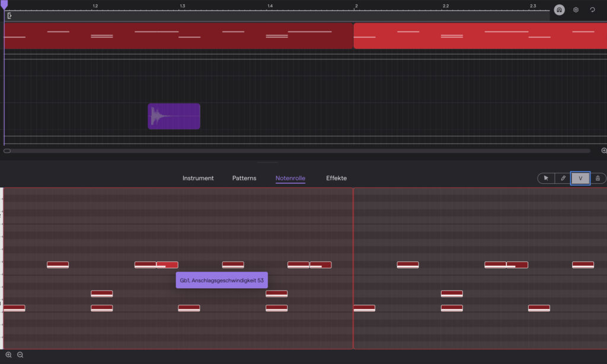The height and width of the screenshot is (364, 607).
Task: Select the pencil draw tool
Action: click(563, 178)
